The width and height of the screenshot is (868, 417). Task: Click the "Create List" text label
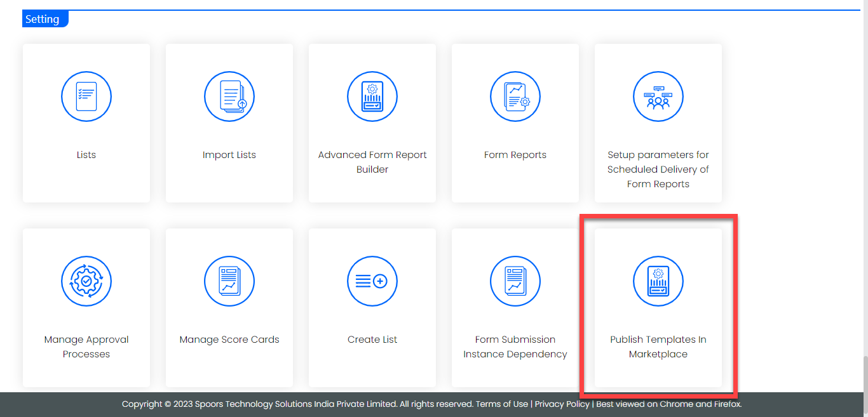click(x=372, y=340)
